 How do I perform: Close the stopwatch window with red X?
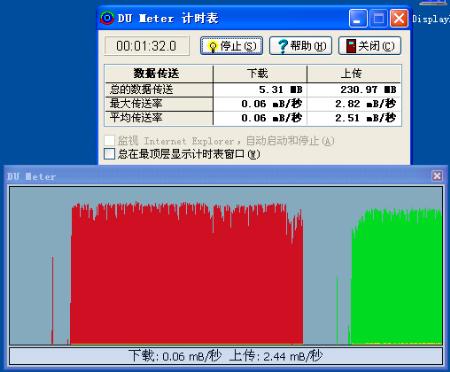pos(399,18)
